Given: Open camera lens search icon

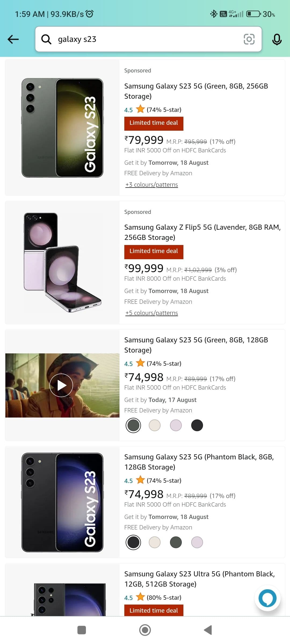Looking at the screenshot, I should (x=249, y=39).
